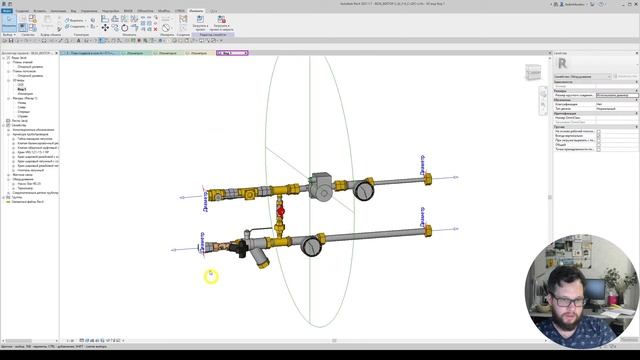Switch to the 'Создание' ribbon tab
Viewport: 640px width, 360px height.
(22, 11)
